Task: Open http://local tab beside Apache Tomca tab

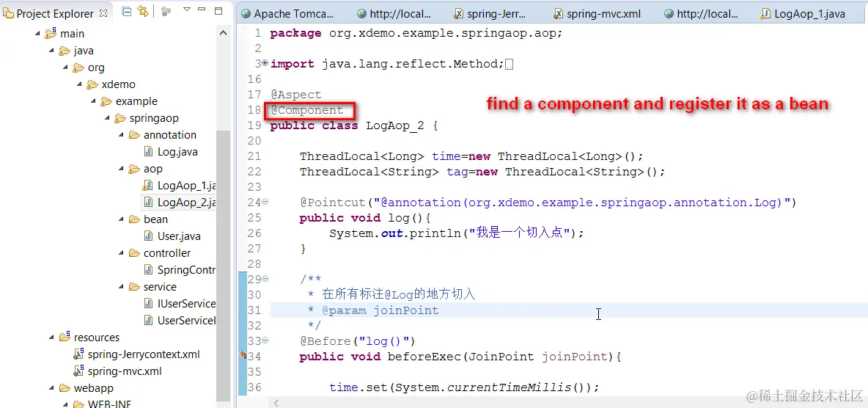Action: (x=394, y=14)
